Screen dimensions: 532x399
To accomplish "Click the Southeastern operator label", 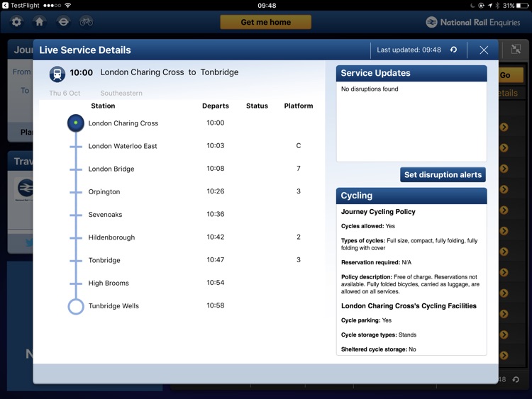I will [x=121, y=93].
